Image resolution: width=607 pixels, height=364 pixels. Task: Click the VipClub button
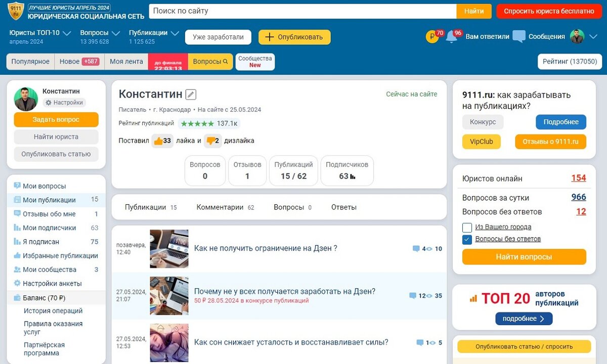(482, 142)
